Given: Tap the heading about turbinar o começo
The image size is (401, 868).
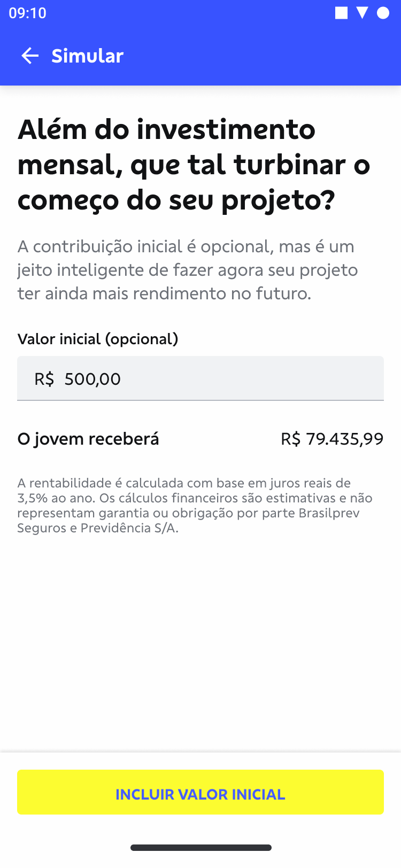Looking at the screenshot, I should 194,165.
